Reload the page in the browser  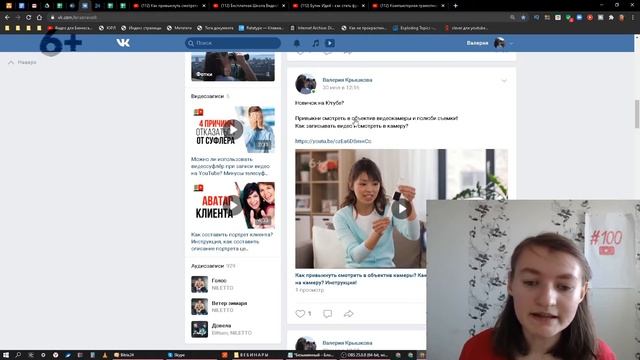pos(28,18)
